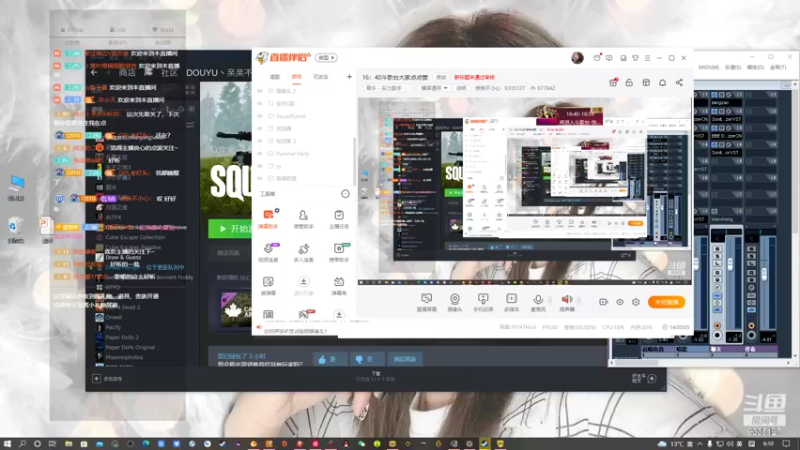Toggle visibility of yy source
This screenshot has width=800, height=450.
(260, 166)
